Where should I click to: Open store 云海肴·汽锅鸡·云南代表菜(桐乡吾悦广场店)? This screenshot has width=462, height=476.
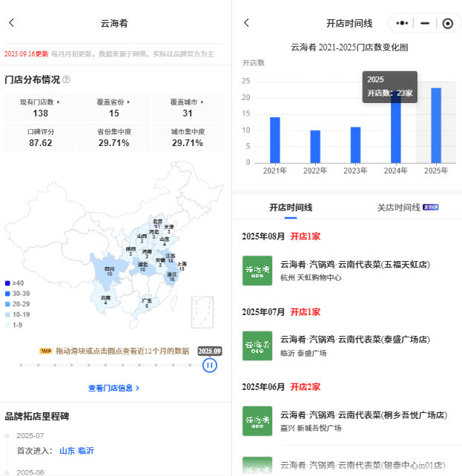coord(363,415)
